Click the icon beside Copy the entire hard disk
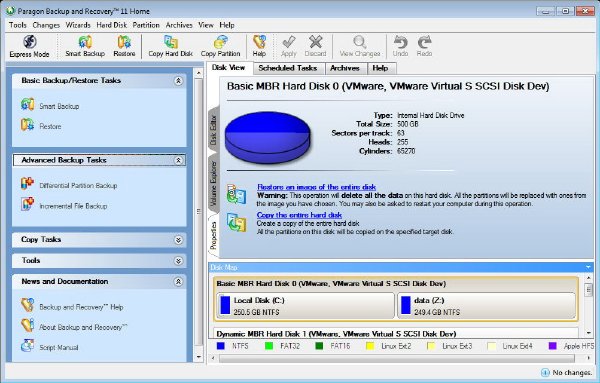Viewport: 600px width, 383px height. click(236, 222)
